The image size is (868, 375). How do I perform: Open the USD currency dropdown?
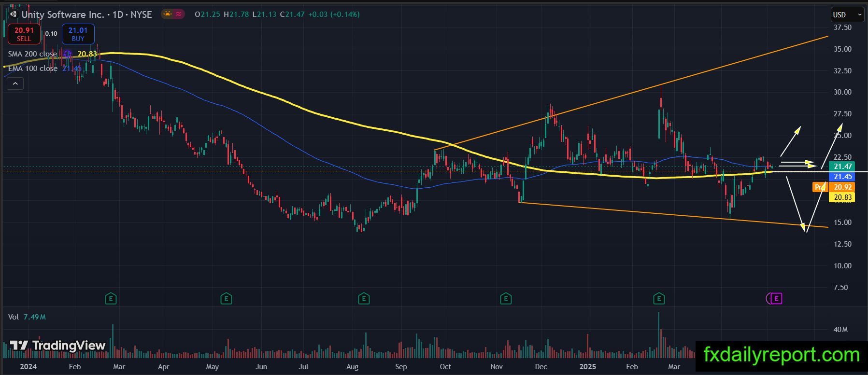[x=847, y=14]
